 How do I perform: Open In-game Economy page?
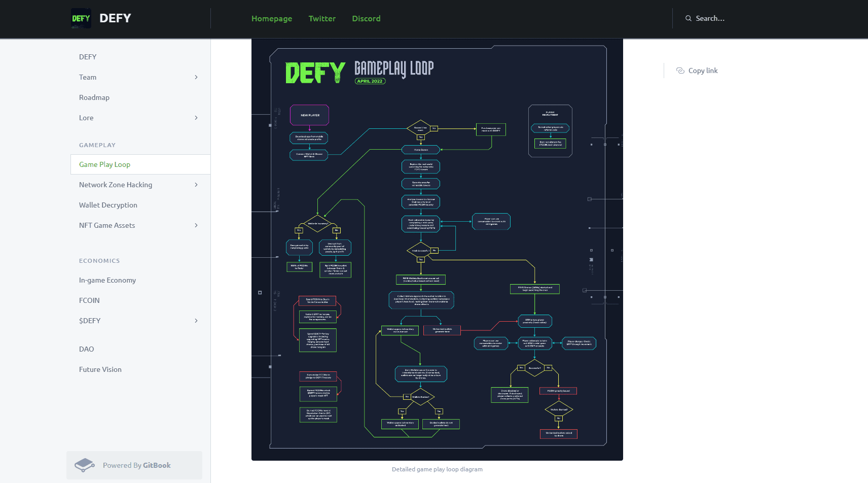[x=140, y=280]
